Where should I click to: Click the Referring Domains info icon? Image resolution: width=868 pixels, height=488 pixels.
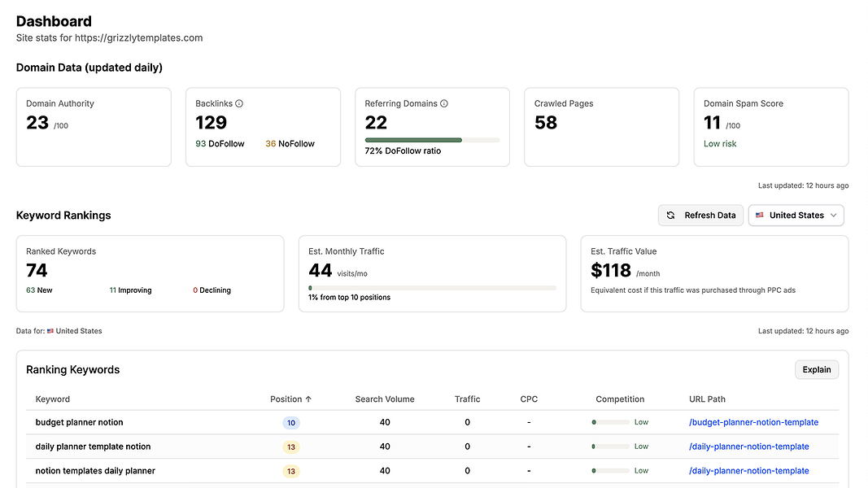coord(444,104)
